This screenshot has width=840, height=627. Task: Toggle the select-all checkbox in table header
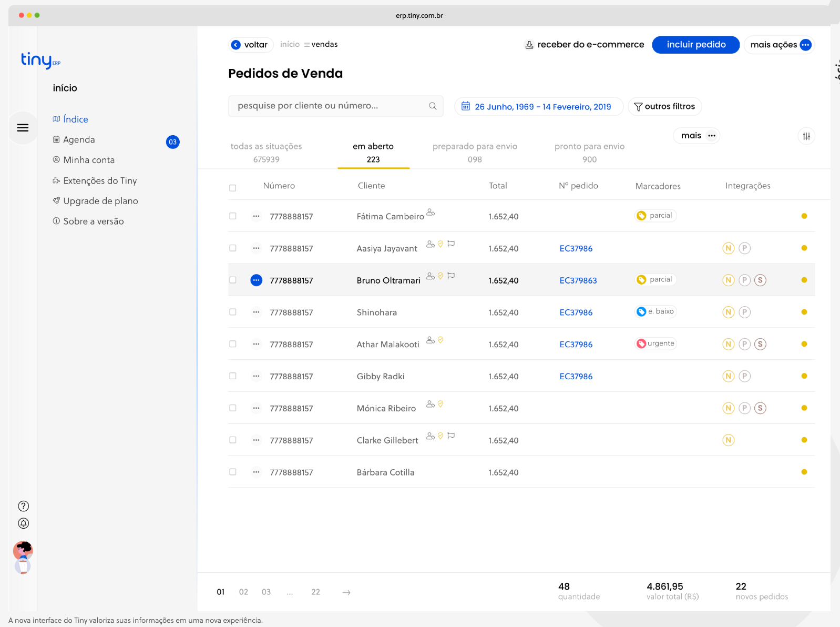233,188
